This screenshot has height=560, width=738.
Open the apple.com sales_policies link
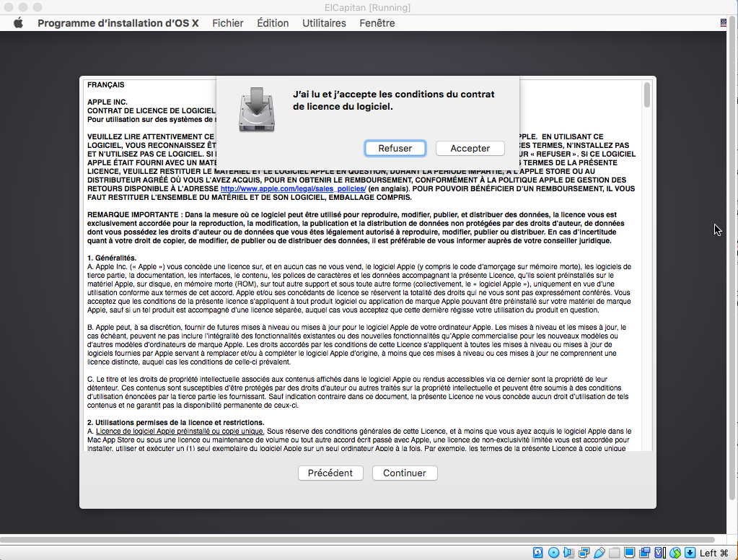point(293,188)
